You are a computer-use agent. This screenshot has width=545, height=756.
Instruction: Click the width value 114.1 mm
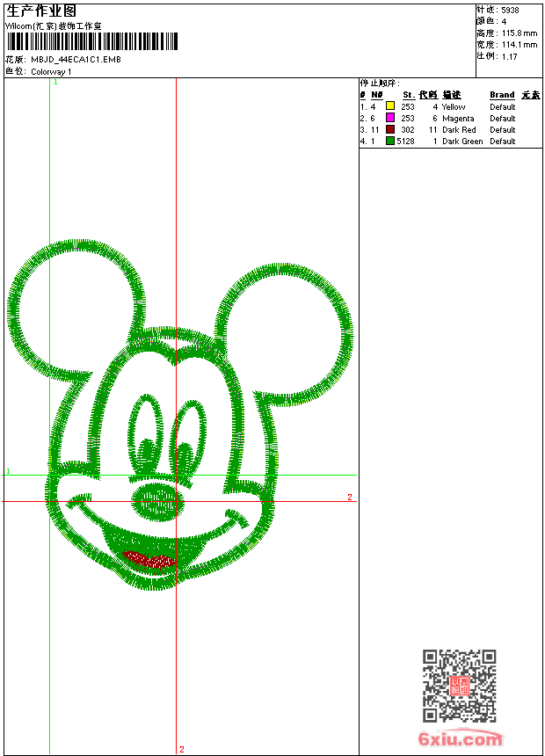pyautogui.click(x=519, y=45)
